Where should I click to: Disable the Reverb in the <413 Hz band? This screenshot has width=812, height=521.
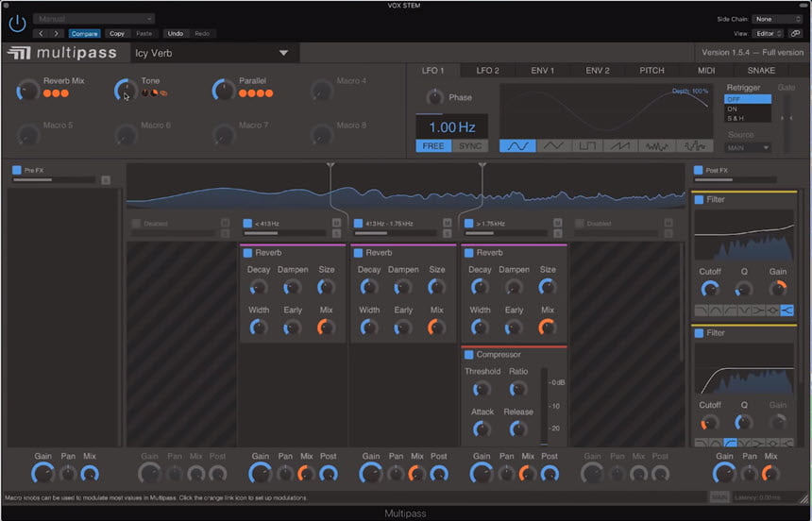pos(247,253)
